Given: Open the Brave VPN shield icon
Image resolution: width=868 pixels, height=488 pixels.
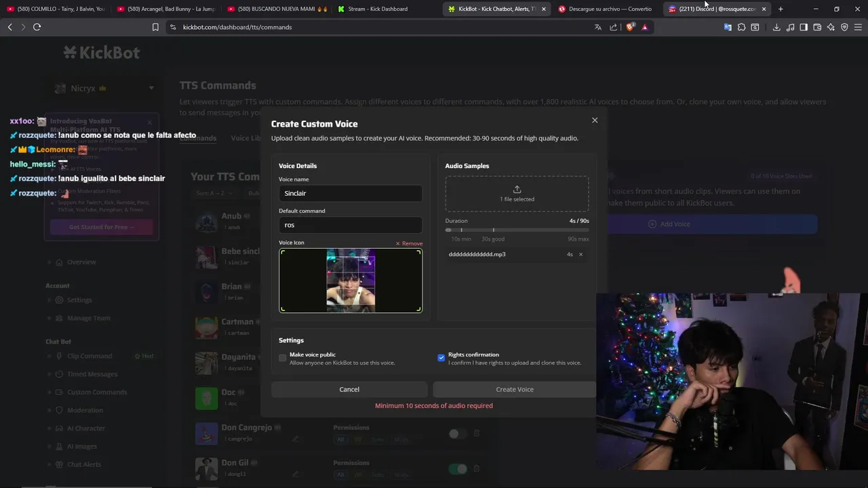Looking at the screenshot, I should pyautogui.click(x=844, y=27).
